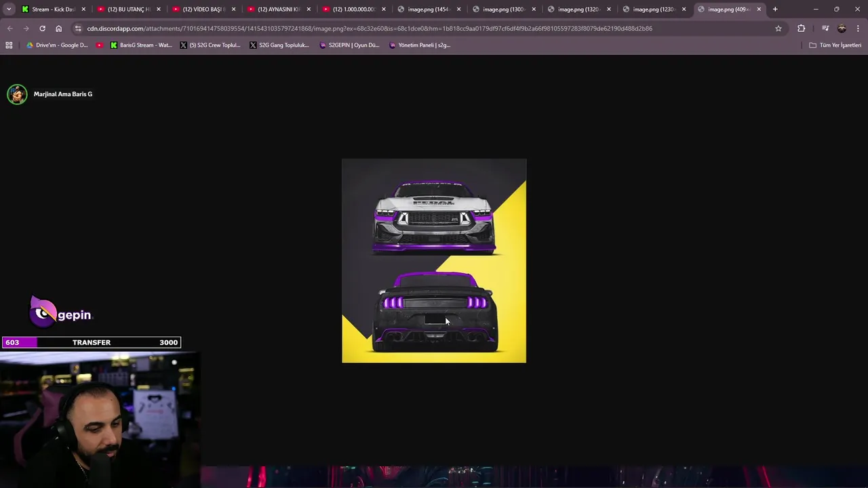Close the image.png (1454 tab
This screenshot has width=868, height=488.
[458, 9]
